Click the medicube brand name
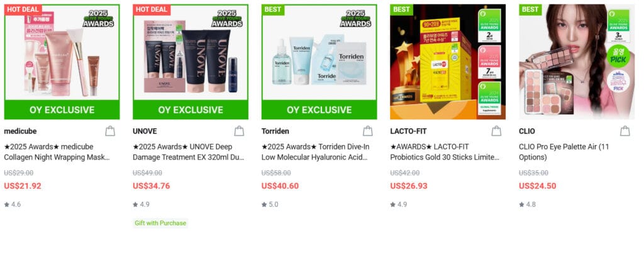The height and width of the screenshot is (255, 644). [20, 131]
